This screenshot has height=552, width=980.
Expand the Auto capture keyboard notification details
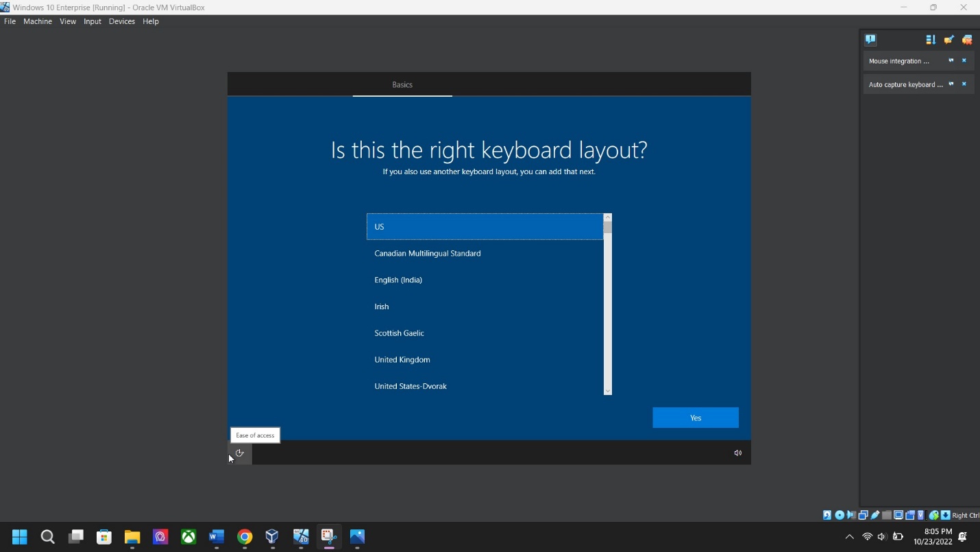[x=951, y=84]
